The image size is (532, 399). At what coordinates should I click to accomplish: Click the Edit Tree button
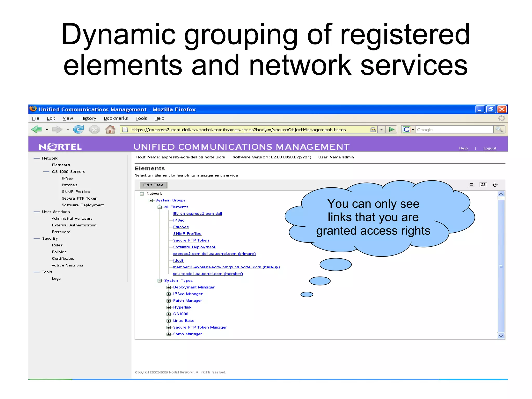(153, 185)
